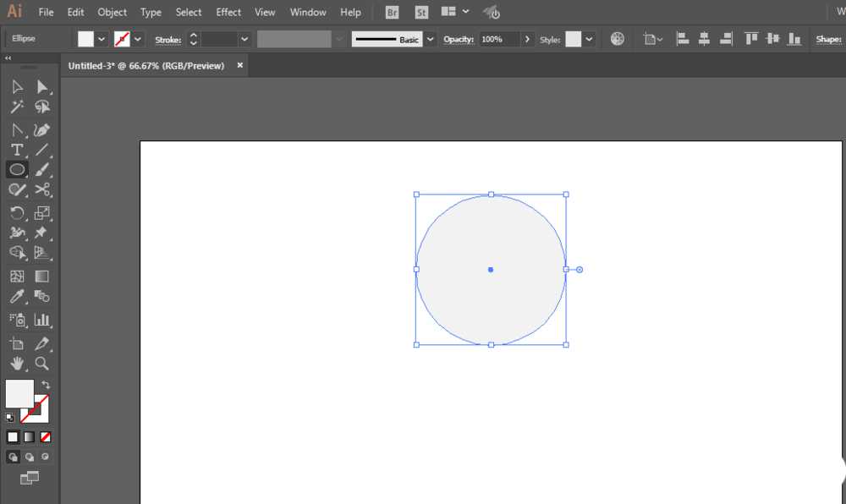Swap fill and stroke colors
Image resolution: width=846 pixels, height=504 pixels.
(x=46, y=385)
